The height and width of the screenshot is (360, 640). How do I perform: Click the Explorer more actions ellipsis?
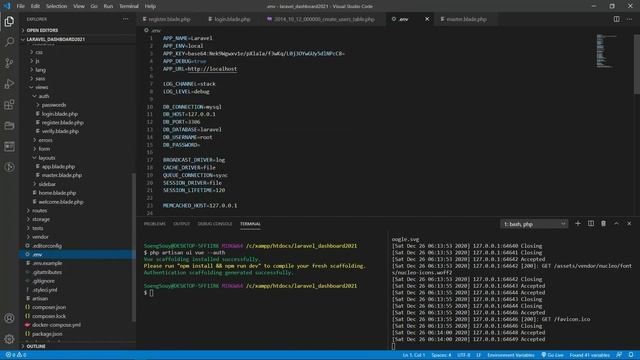pos(125,19)
